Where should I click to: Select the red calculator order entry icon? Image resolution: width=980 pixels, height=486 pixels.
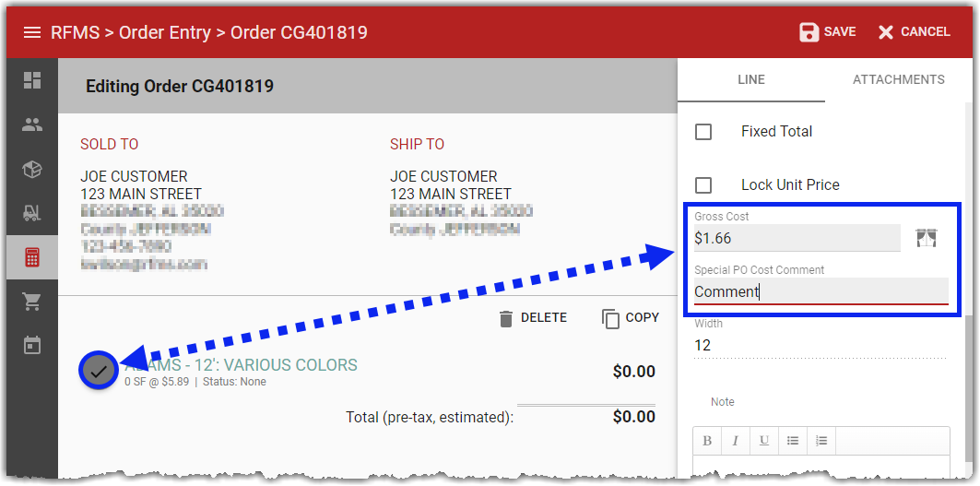tap(32, 257)
